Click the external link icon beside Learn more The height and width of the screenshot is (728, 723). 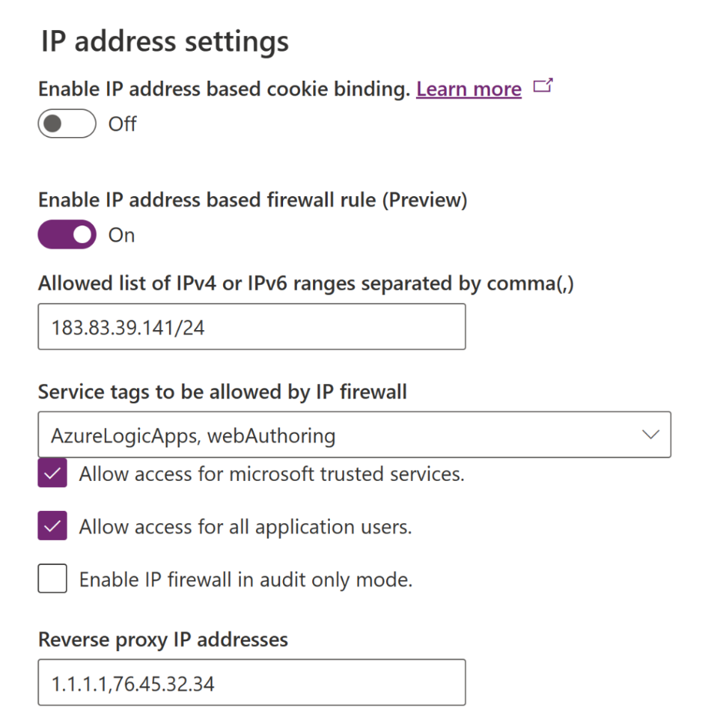pyautogui.click(x=543, y=87)
